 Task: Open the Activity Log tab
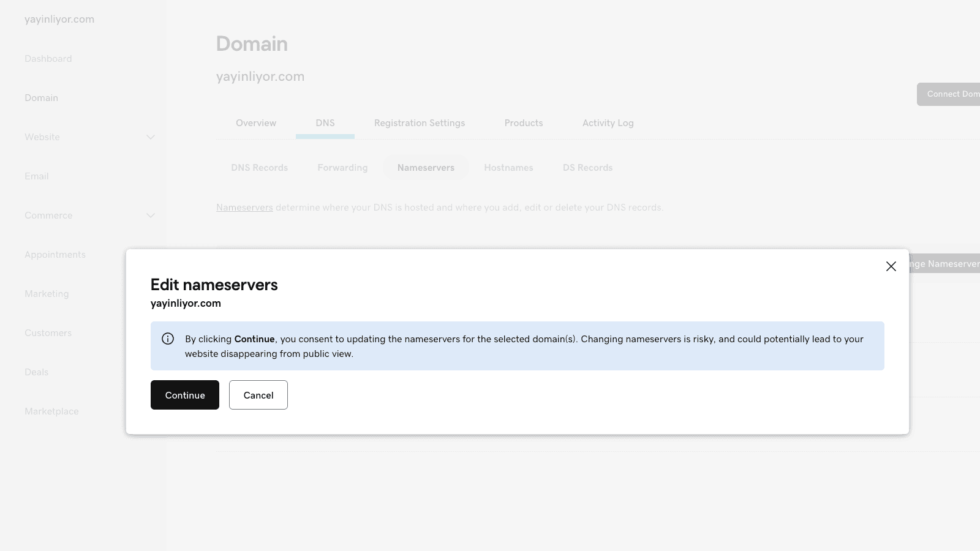[x=608, y=123]
